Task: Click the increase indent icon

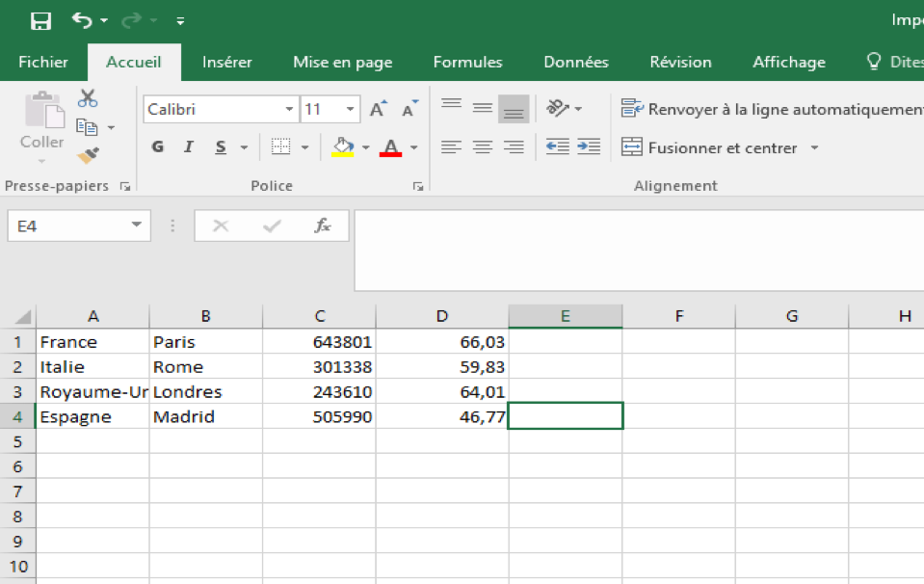Action: coord(589,147)
